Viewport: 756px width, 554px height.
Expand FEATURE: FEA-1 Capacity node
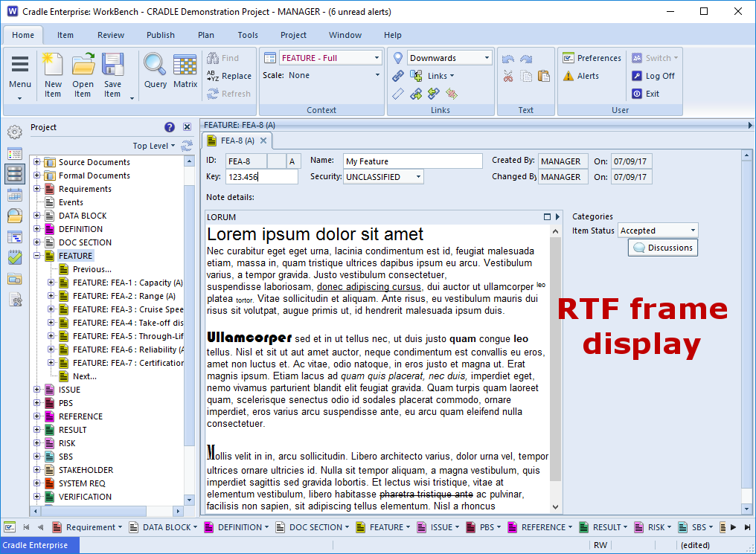click(51, 283)
